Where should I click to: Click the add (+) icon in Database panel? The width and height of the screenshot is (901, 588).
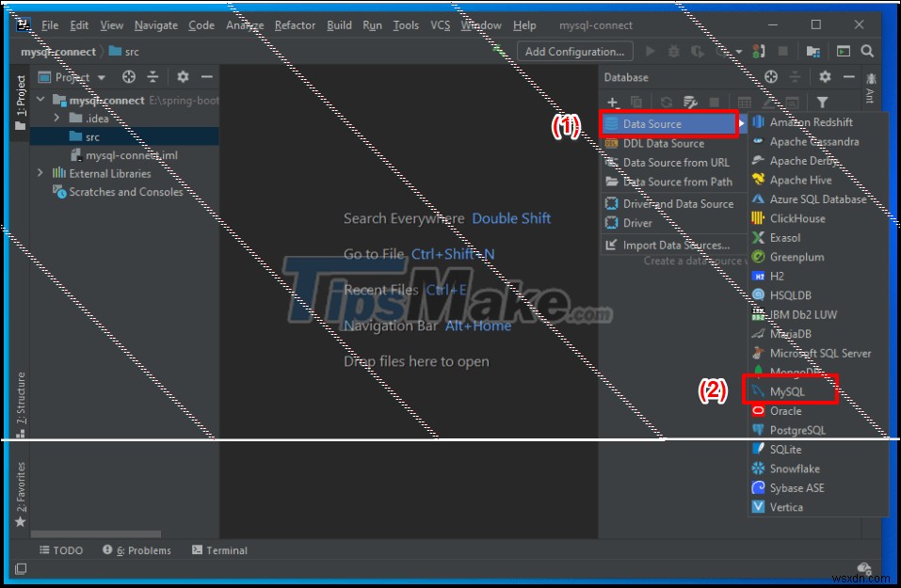pos(612,101)
